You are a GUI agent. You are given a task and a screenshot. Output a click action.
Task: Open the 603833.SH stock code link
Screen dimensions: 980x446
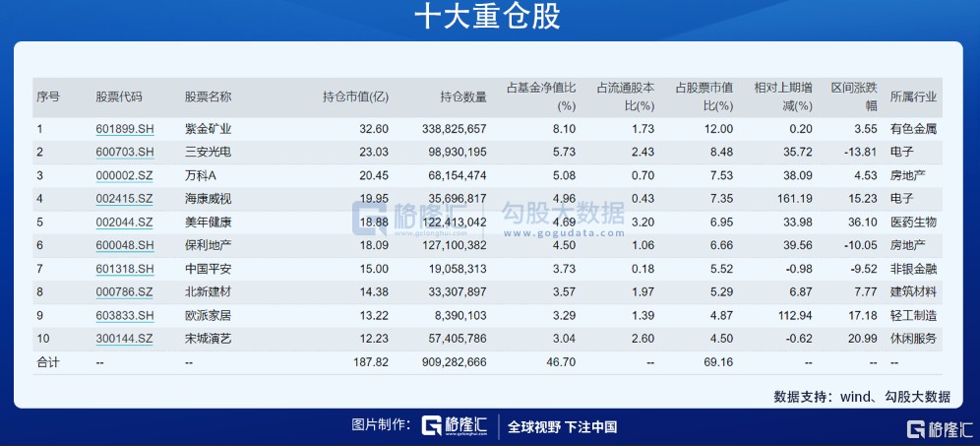[x=125, y=315]
